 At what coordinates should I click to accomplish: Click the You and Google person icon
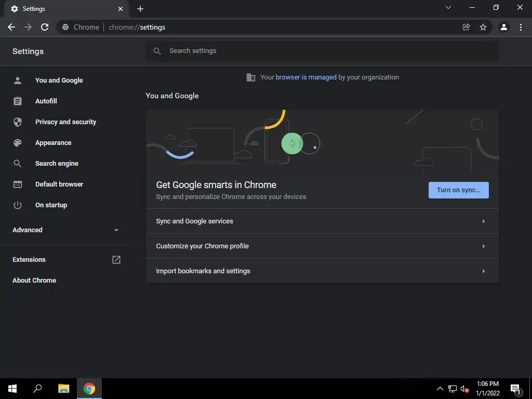(18, 81)
